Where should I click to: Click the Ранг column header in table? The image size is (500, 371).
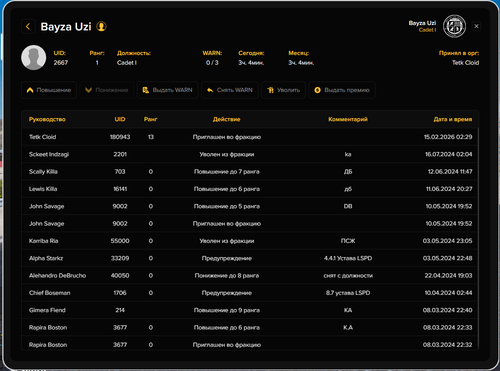pos(151,119)
